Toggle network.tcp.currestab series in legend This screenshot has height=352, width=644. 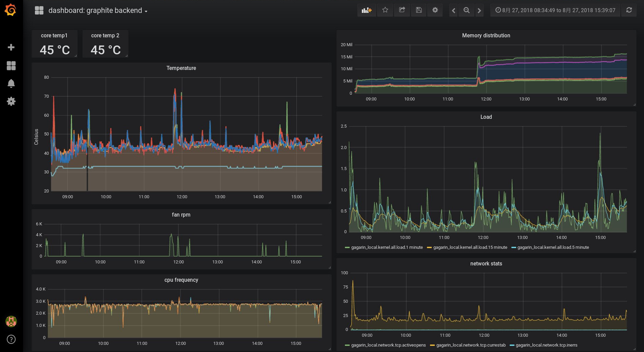470,345
